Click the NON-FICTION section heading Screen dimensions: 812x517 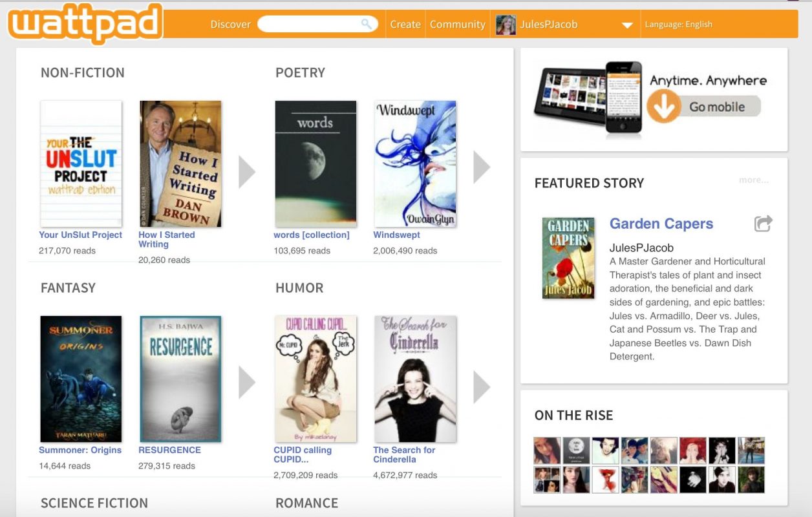(83, 73)
